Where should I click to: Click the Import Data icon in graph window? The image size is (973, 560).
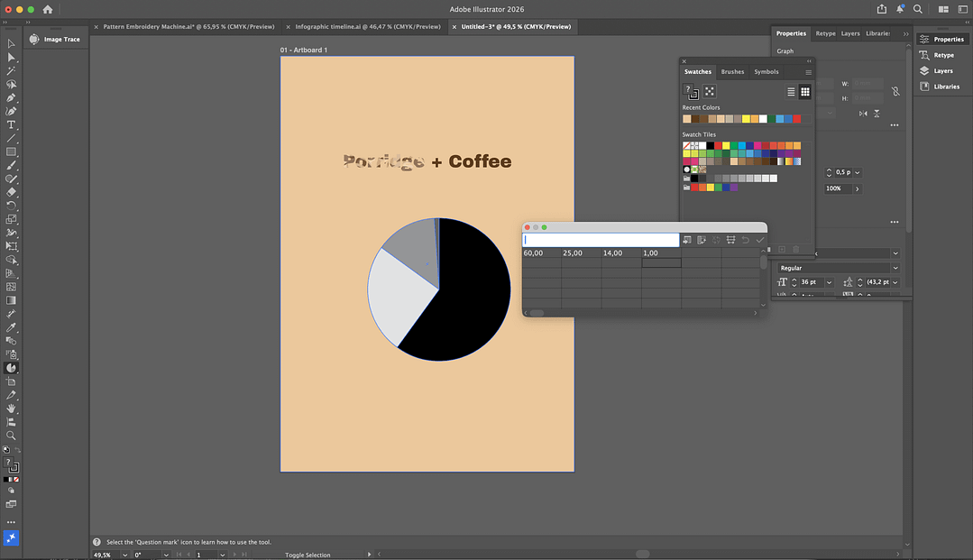[687, 240]
